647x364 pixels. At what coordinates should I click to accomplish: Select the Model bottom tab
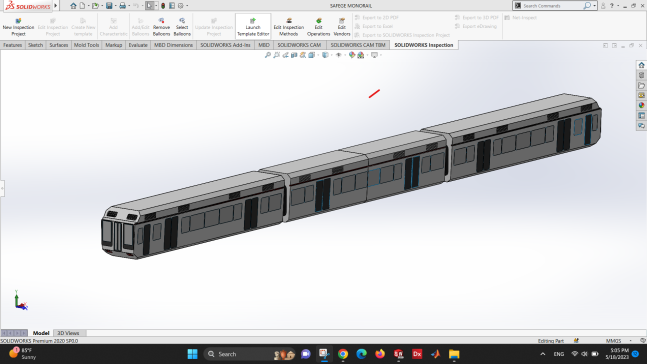[x=41, y=333]
